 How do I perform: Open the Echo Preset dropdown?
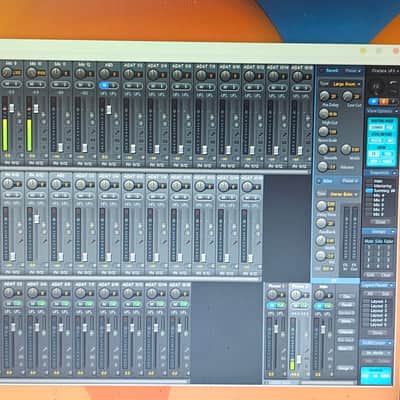click(351, 181)
